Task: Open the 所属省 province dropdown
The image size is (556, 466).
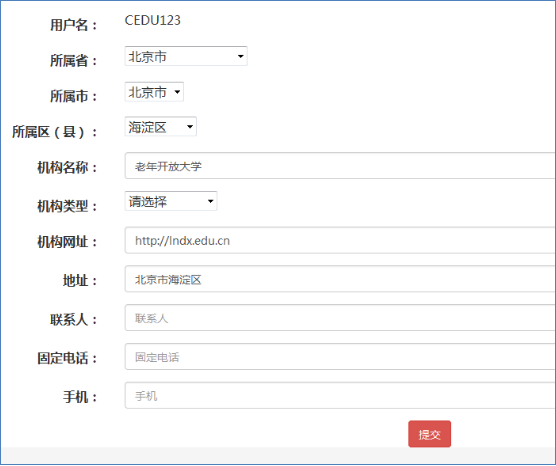Action: pos(186,56)
